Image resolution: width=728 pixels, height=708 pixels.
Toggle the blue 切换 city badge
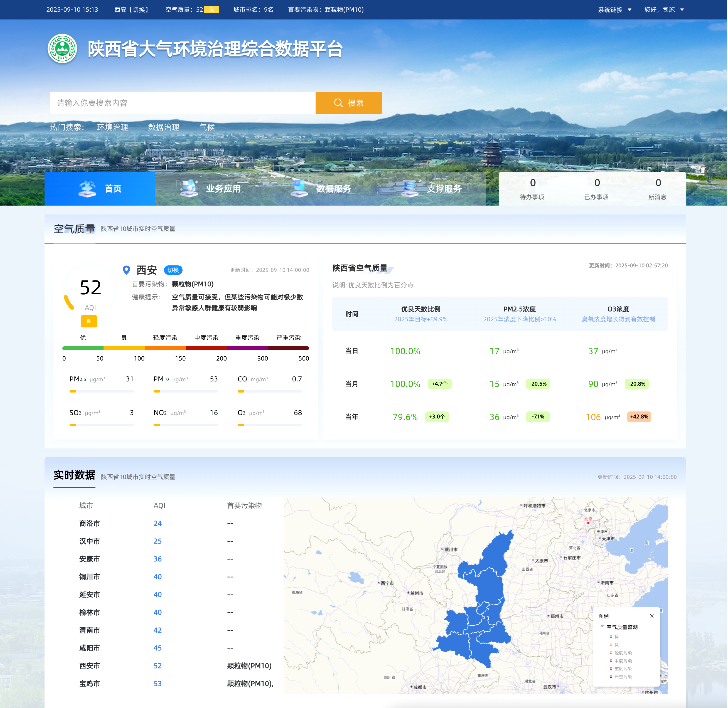pos(173,270)
